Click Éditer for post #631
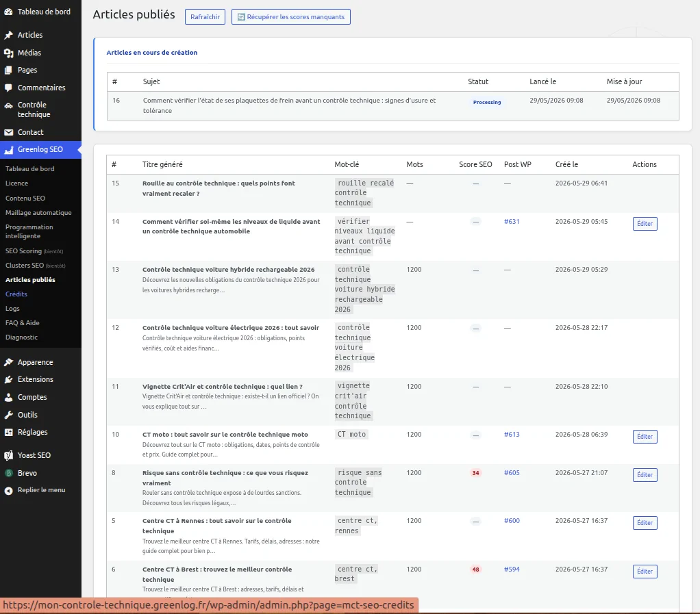The image size is (700, 614). coord(645,224)
